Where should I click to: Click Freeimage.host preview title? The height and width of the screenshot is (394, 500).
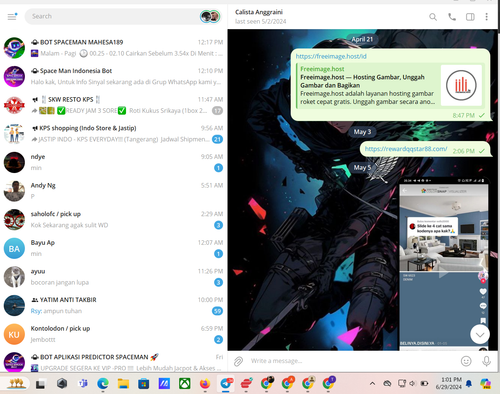coord(362,81)
